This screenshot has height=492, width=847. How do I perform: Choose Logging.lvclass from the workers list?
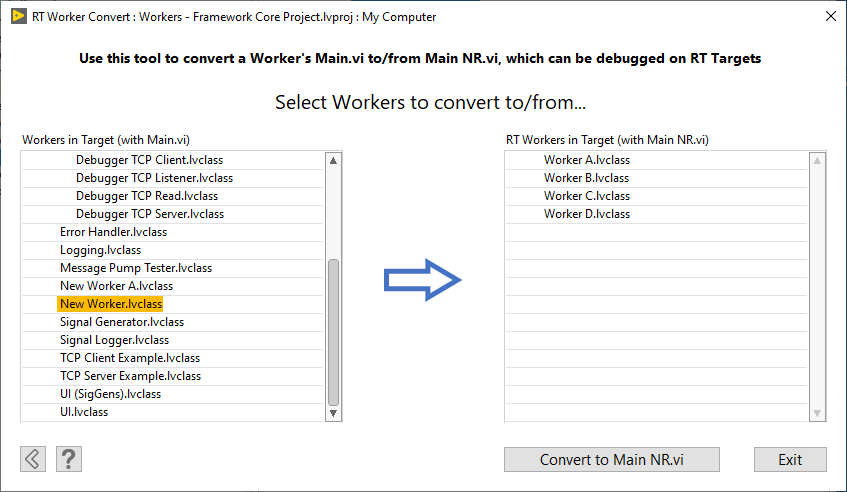coord(100,250)
